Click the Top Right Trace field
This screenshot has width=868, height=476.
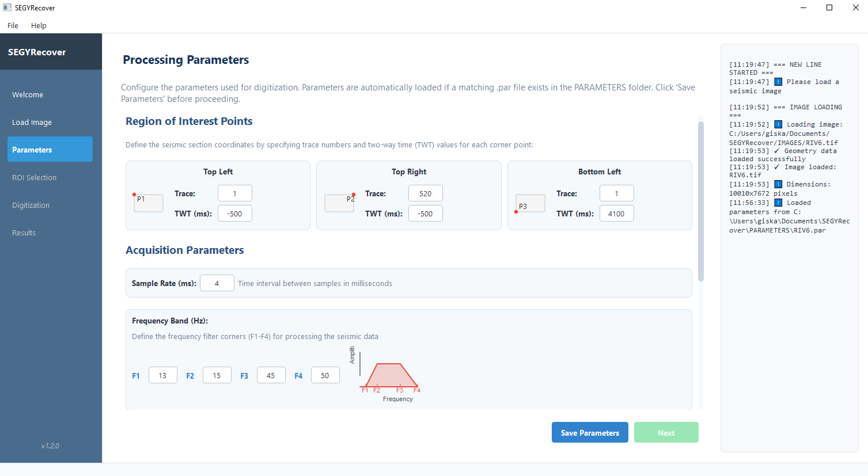click(426, 193)
